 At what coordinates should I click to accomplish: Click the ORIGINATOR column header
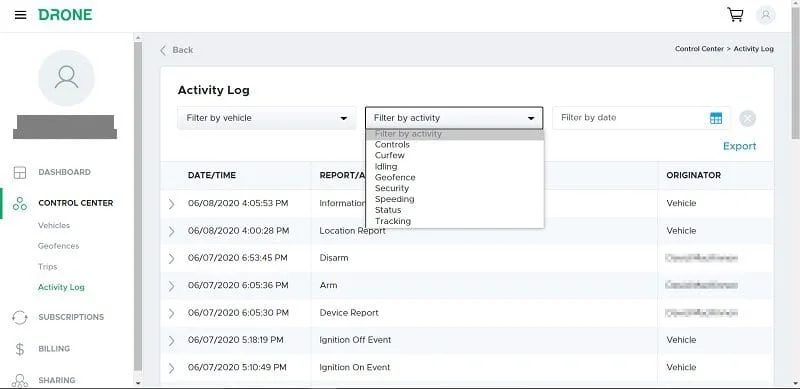coord(693,175)
